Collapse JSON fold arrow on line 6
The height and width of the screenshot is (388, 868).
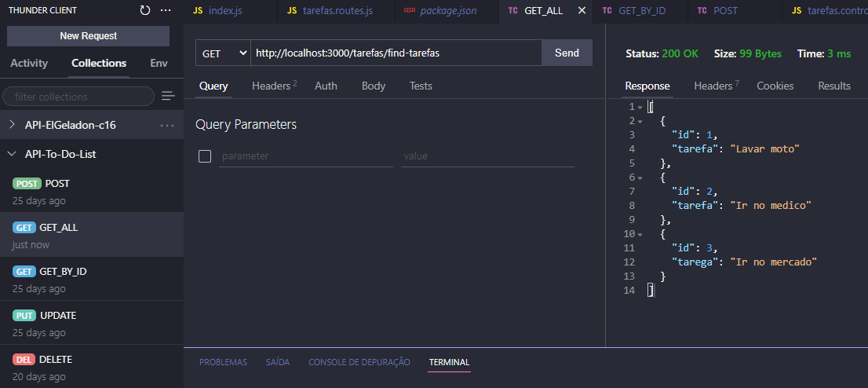(x=640, y=178)
